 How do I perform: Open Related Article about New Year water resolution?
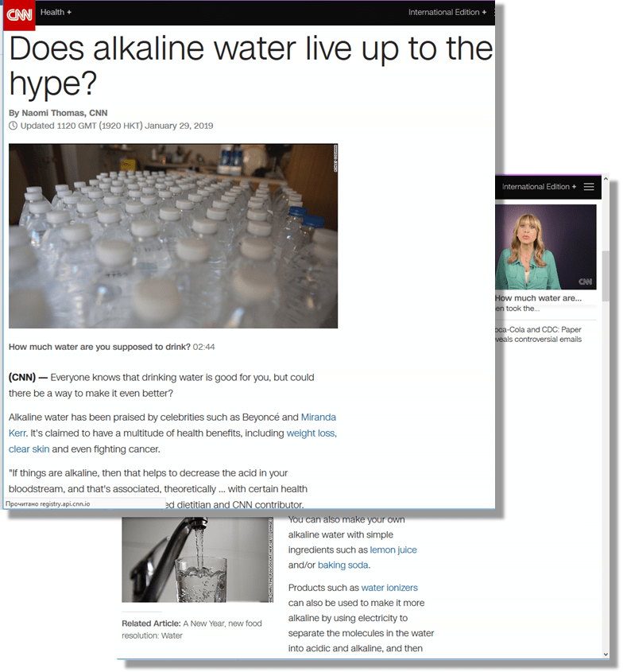[x=192, y=630]
